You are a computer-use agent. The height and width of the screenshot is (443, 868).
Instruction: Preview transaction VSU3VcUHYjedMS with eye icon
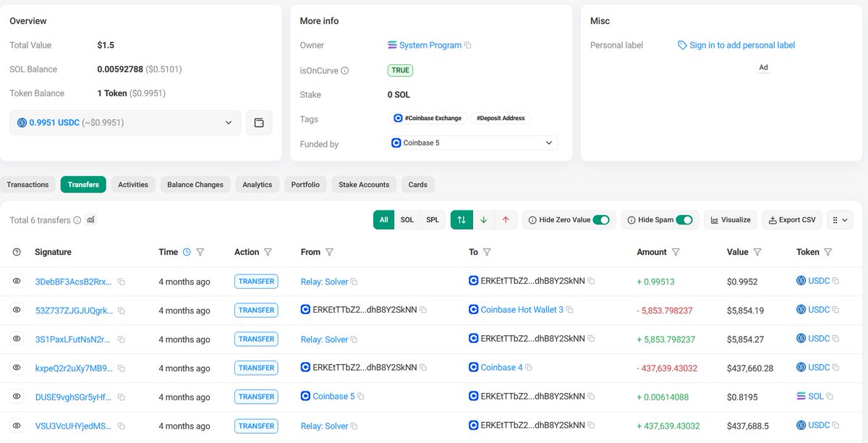17,426
